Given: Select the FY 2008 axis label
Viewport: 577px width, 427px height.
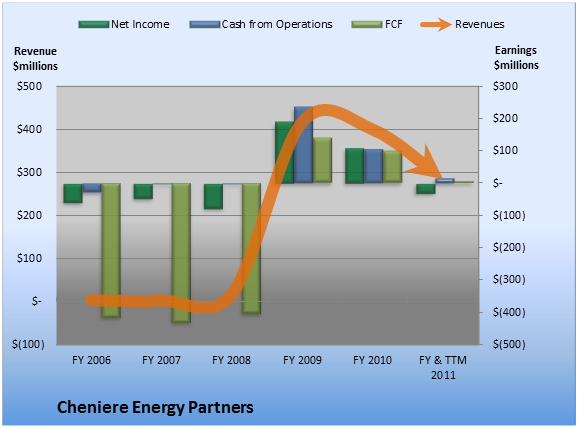Looking at the screenshot, I should 231,360.
